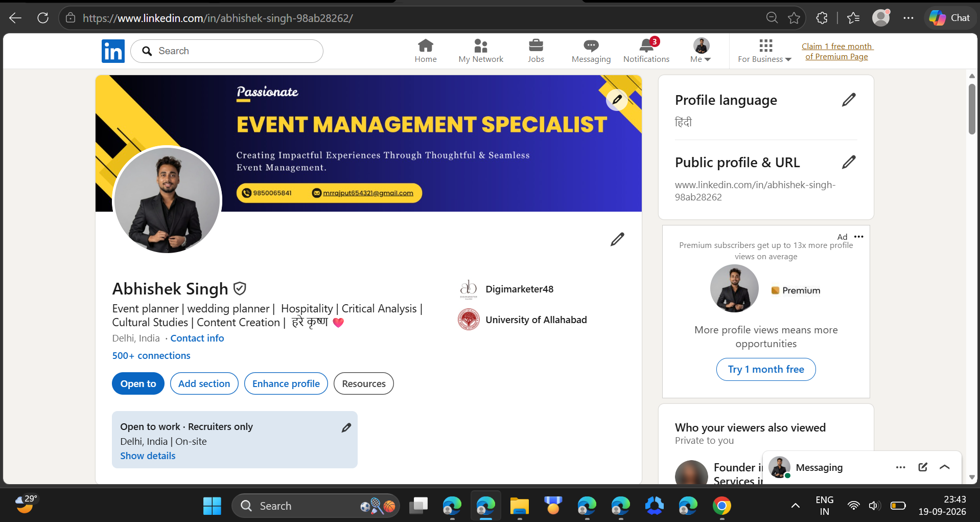Click Claim 1 free month Premium link
980x522 pixels.
837,51
